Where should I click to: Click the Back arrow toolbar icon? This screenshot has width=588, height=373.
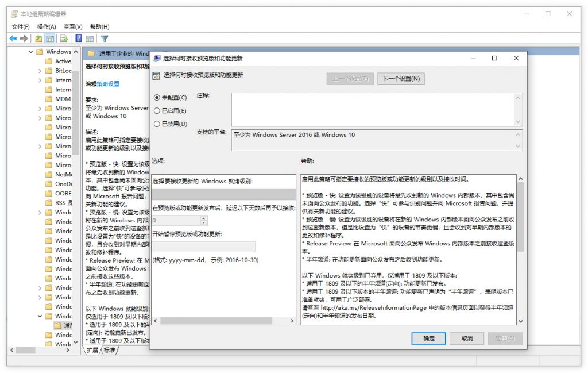13,39
